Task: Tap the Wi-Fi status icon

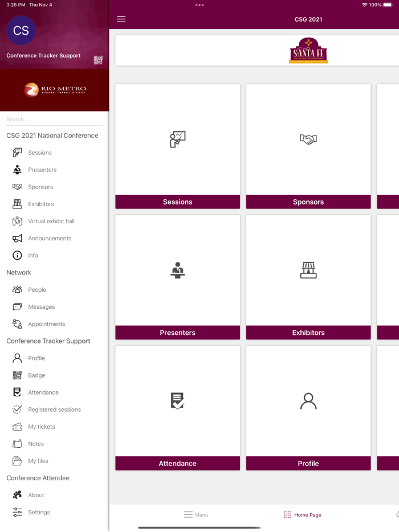Action: point(365,5)
